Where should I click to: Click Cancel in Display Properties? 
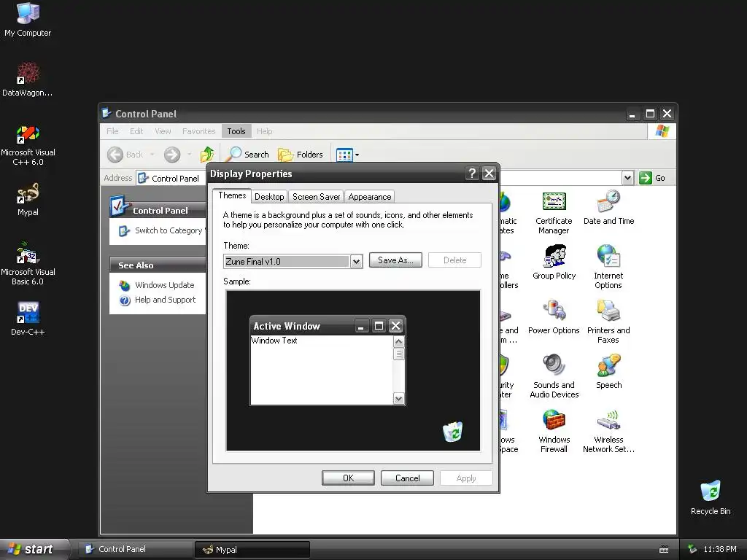(x=407, y=478)
